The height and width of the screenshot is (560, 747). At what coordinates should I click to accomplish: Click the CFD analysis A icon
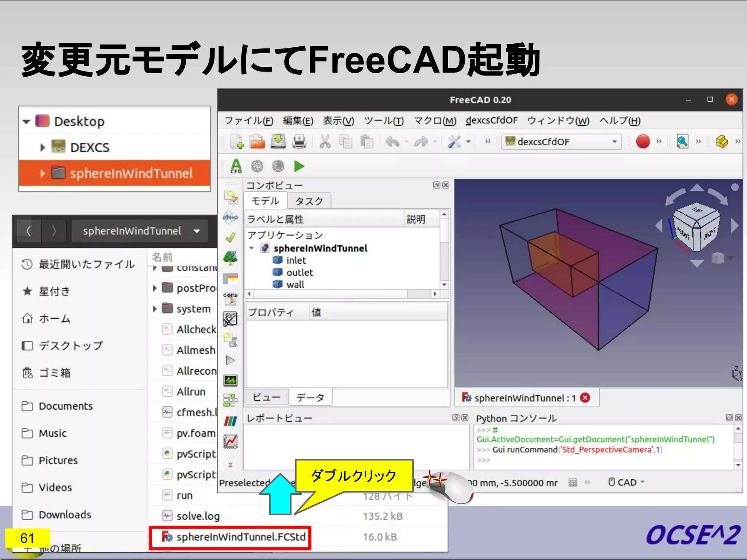[236, 166]
